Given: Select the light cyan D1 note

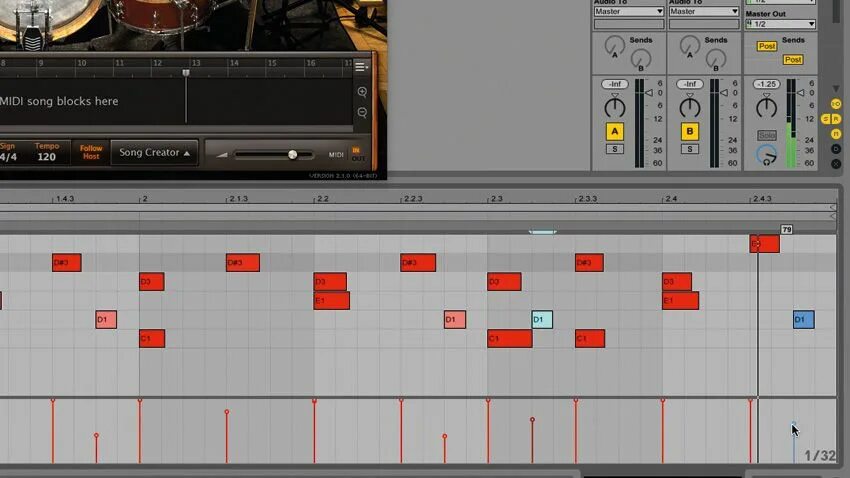Looking at the screenshot, I should [542, 320].
